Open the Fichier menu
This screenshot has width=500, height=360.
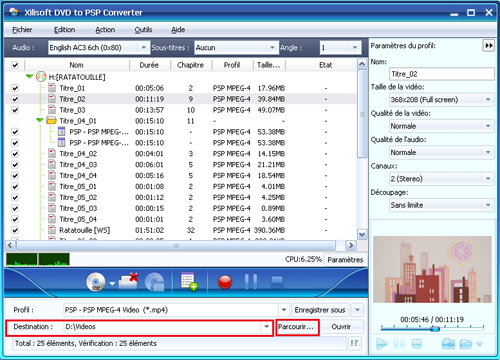[22, 30]
